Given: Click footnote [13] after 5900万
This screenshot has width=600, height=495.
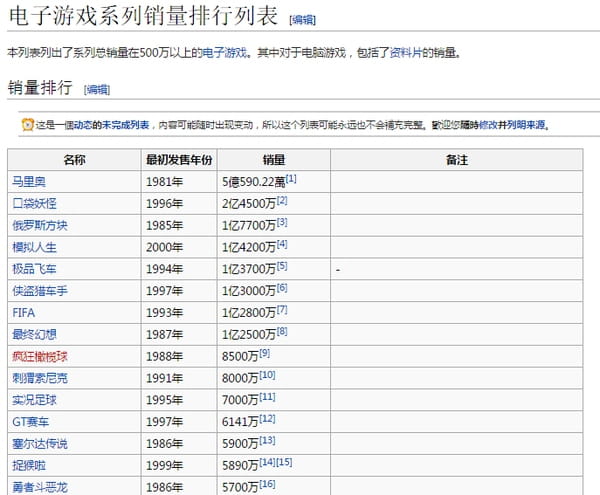Looking at the screenshot, I should pyautogui.click(x=267, y=440).
